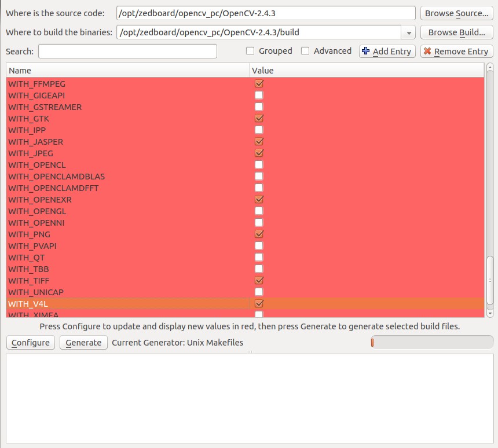This screenshot has width=498, height=448.
Task: Select the WITH_OPENCL row name
Action: [x=37, y=165]
